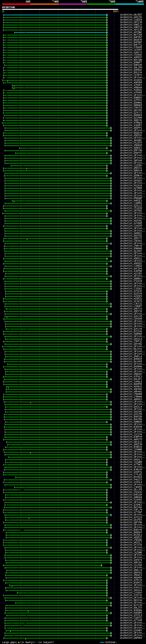Select the UniRef100_Q6BS31 hit label
The width and height of the screenshot is (146, 644).
pyautogui.click(x=131, y=120)
